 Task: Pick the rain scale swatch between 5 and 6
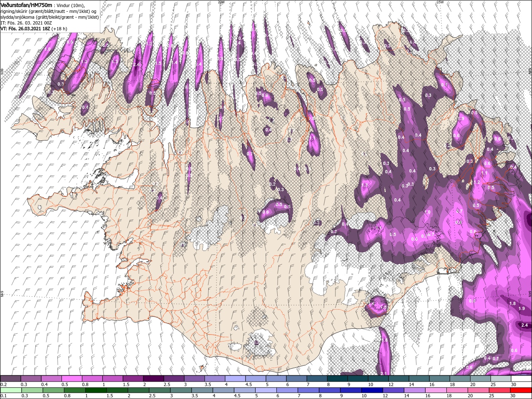click(x=266, y=390)
